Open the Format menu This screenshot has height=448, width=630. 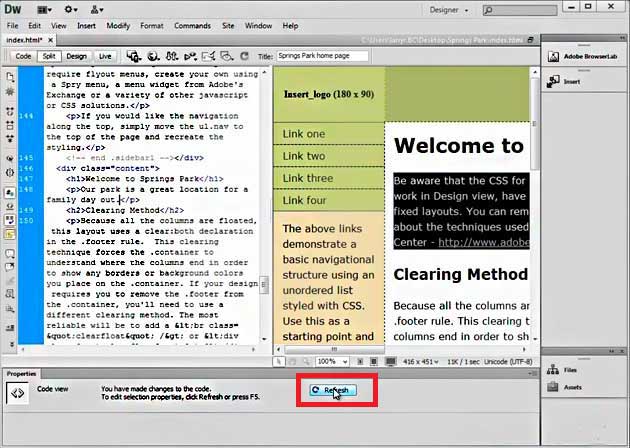[151, 26]
